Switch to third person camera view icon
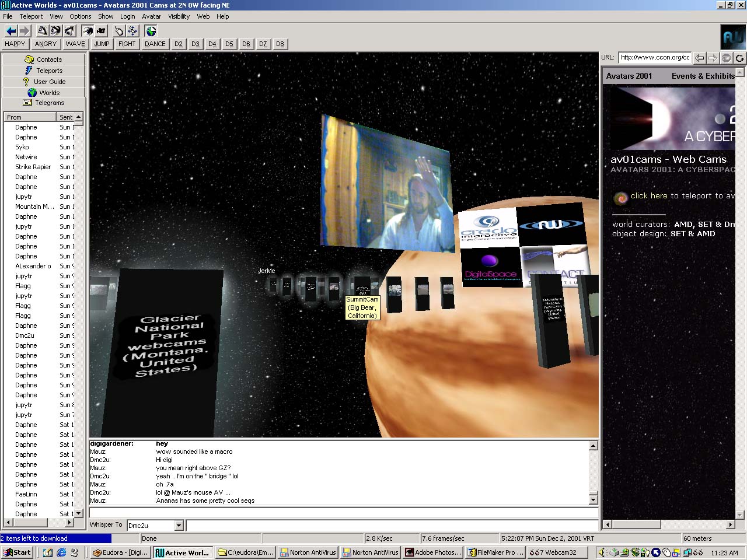The image size is (747, 560). tap(102, 31)
